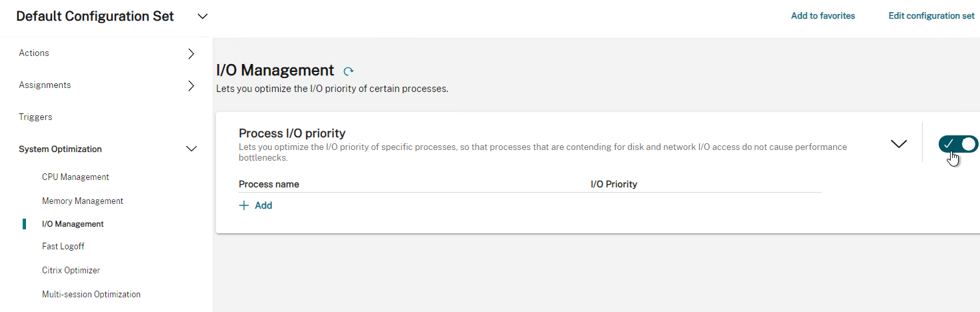
Task: Disable the Process I/O priority toggle
Action: tap(959, 143)
